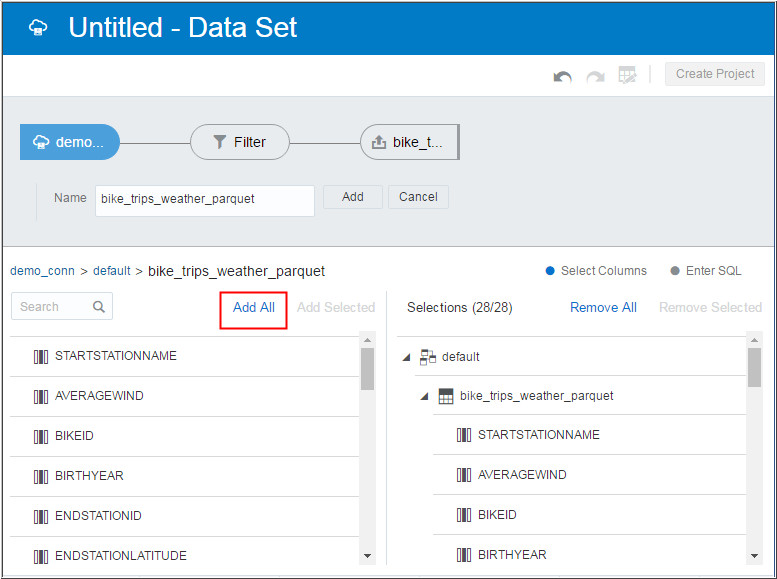The width and height of the screenshot is (777, 579).
Task: Switch to Enter SQL mode
Action: pos(675,271)
